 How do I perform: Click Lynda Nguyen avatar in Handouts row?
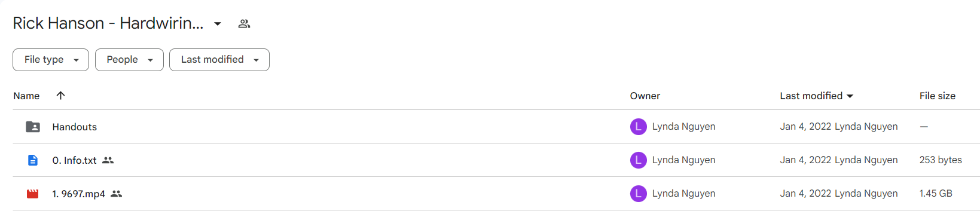639,127
